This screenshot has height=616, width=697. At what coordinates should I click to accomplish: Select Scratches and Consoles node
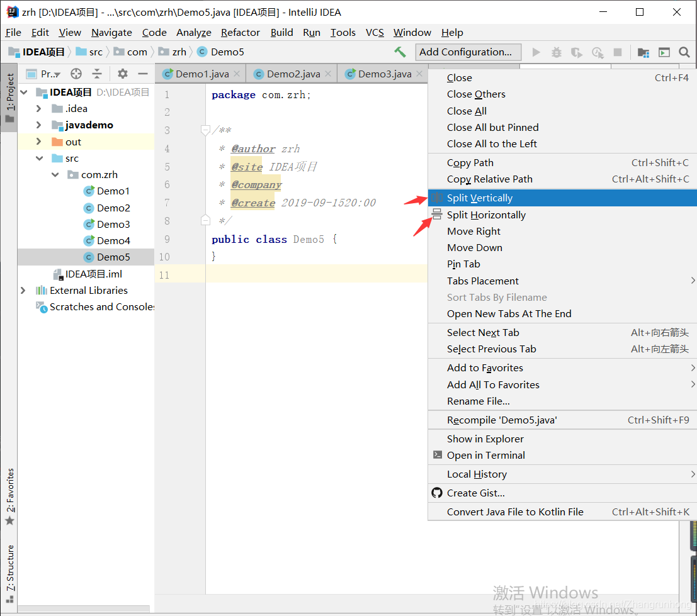95,307
